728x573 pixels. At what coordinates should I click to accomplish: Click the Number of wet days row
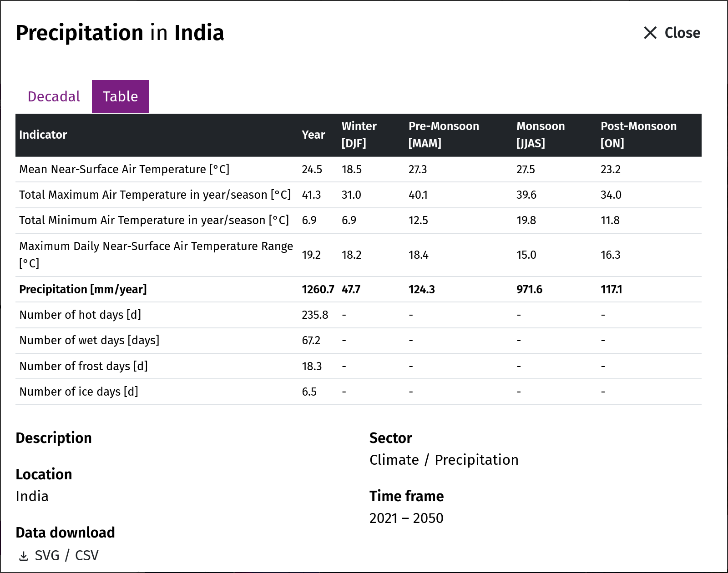point(359,340)
